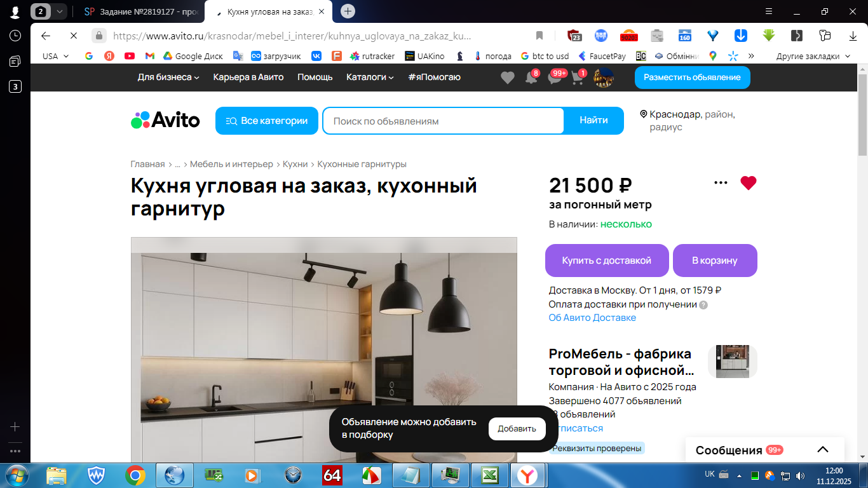This screenshot has width=868, height=488.
Task: Go to Главная breadcrumb
Action: (147, 164)
